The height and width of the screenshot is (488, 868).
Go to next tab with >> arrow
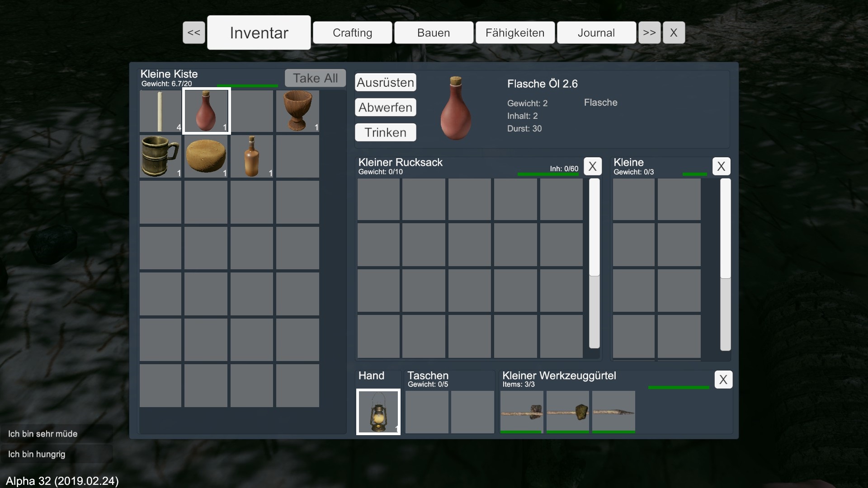point(649,33)
